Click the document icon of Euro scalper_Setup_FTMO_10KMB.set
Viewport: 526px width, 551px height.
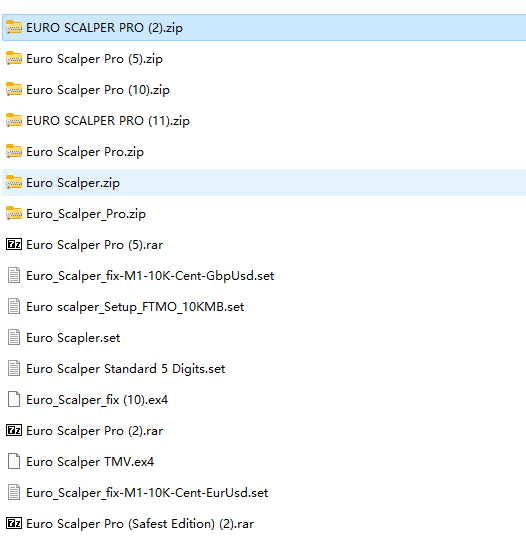coord(14,306)
